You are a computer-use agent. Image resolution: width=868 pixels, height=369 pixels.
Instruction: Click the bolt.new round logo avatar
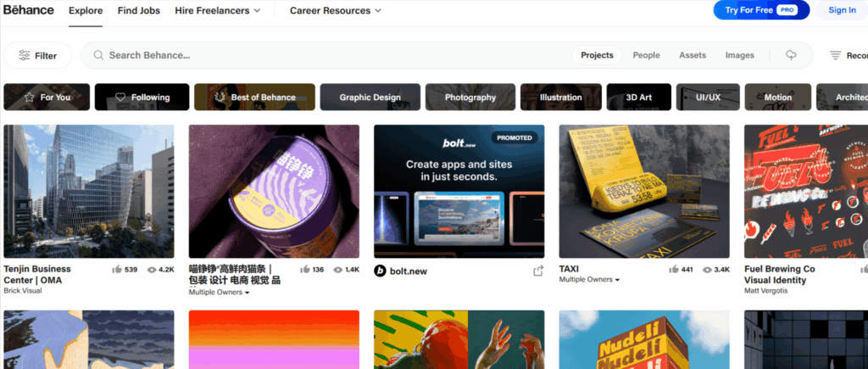point(380,271)
